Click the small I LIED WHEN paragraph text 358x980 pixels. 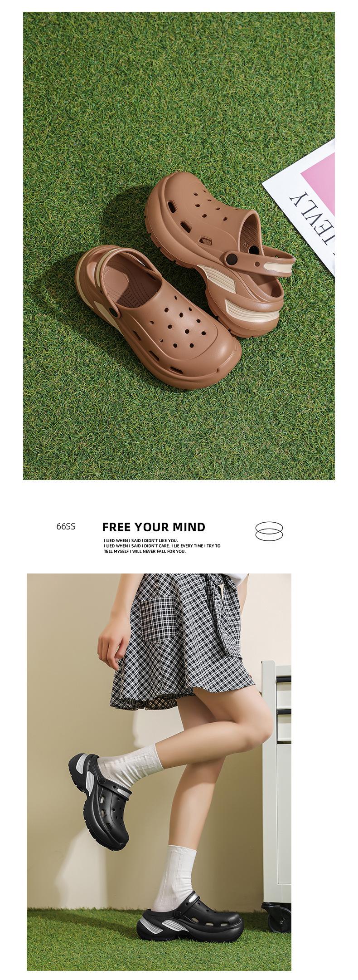pyautogui.click(x=162, y=546)
